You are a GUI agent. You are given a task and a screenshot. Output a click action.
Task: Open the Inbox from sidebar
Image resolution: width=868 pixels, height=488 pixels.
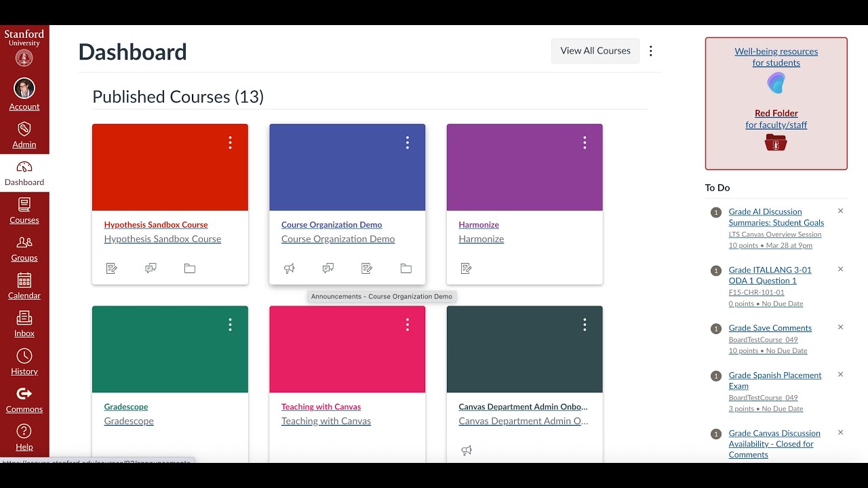24,325
